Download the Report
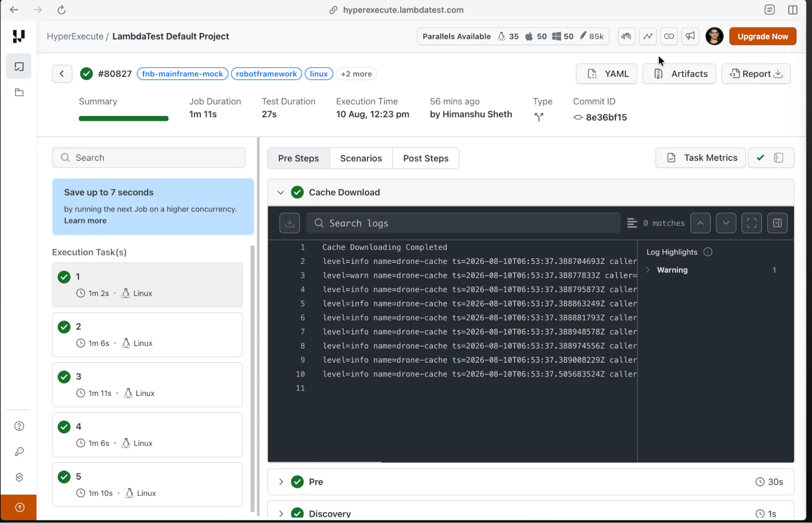 [x=756, y=73]
